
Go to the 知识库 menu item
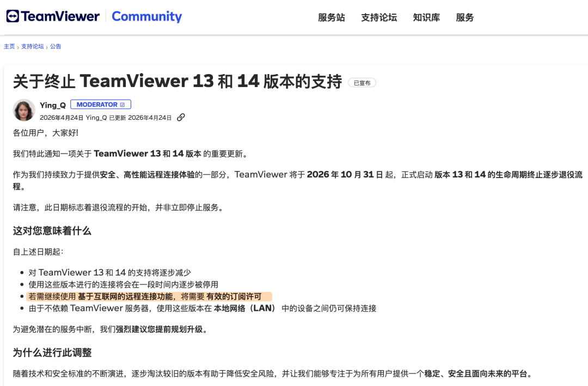(x=426, y=17)
